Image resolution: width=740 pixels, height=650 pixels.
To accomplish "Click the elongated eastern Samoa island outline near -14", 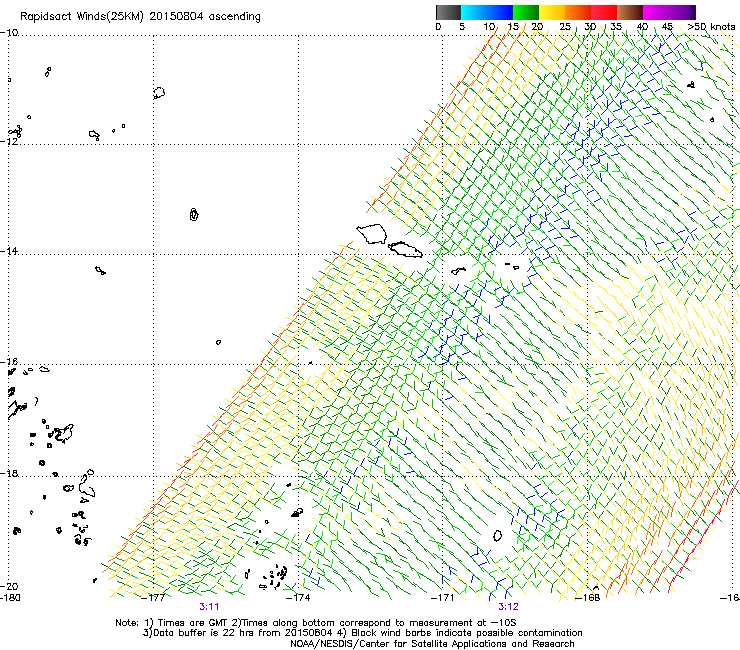I will (x=405, y=250).
